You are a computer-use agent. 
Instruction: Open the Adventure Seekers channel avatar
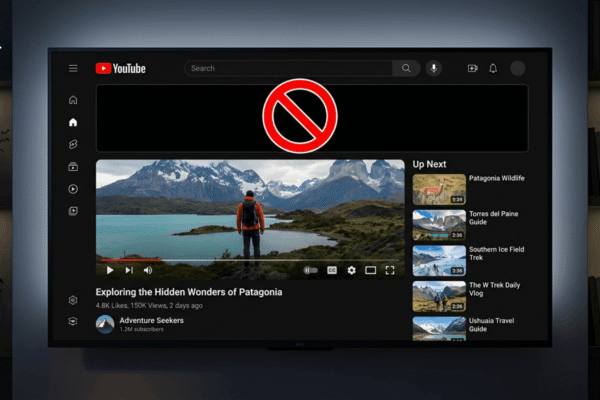[105, 324]
